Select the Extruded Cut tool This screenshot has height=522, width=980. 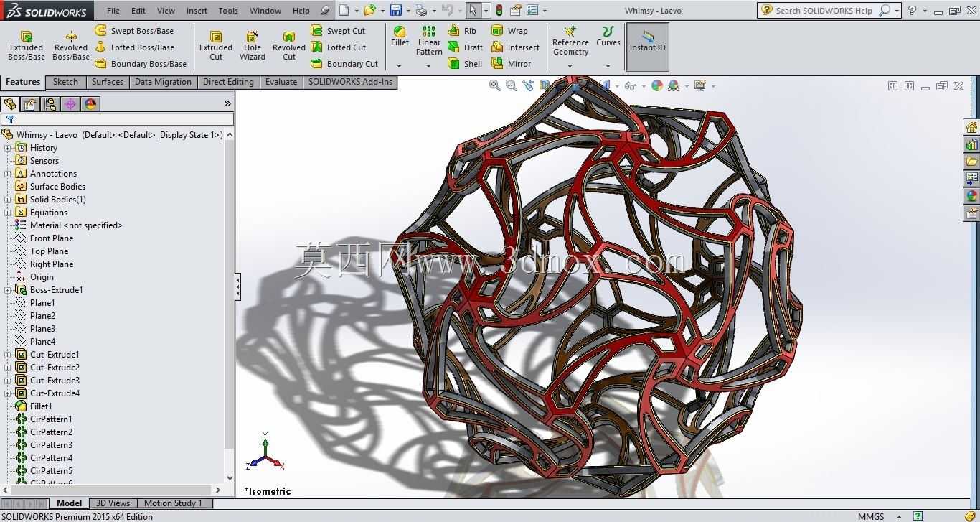point(216,45)
